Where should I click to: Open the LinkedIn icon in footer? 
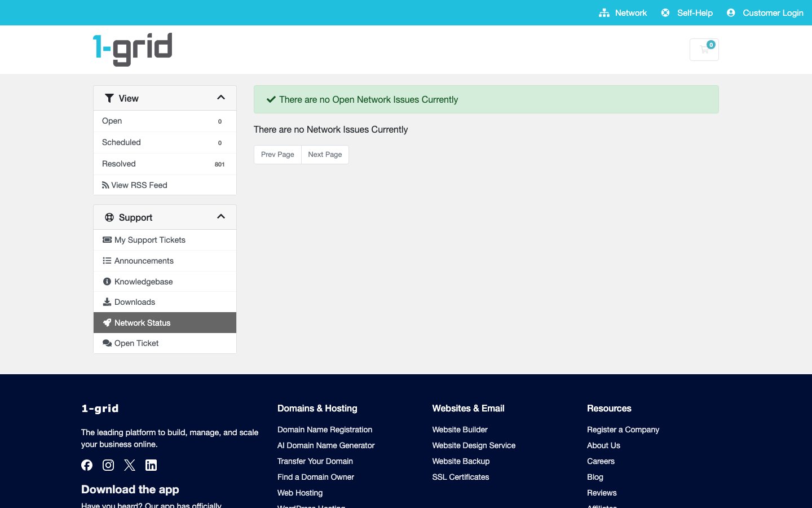pyautogui.click(x=151, y=465)
